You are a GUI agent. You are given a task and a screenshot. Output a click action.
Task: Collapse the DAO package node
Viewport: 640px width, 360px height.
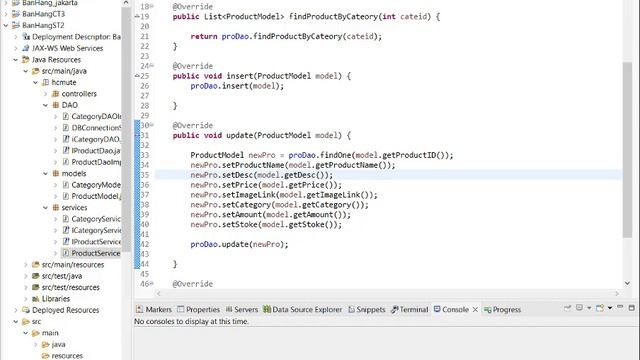click(x=45, y=105)
